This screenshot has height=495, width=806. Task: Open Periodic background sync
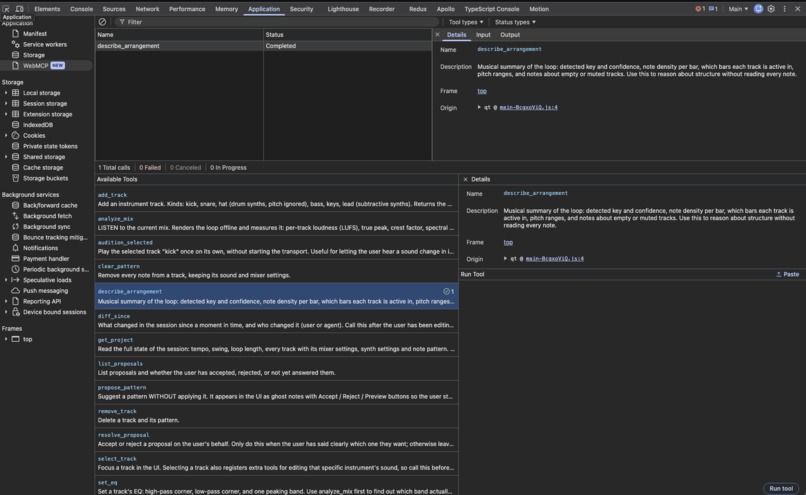pyautogui.click(x=55, y=269)
